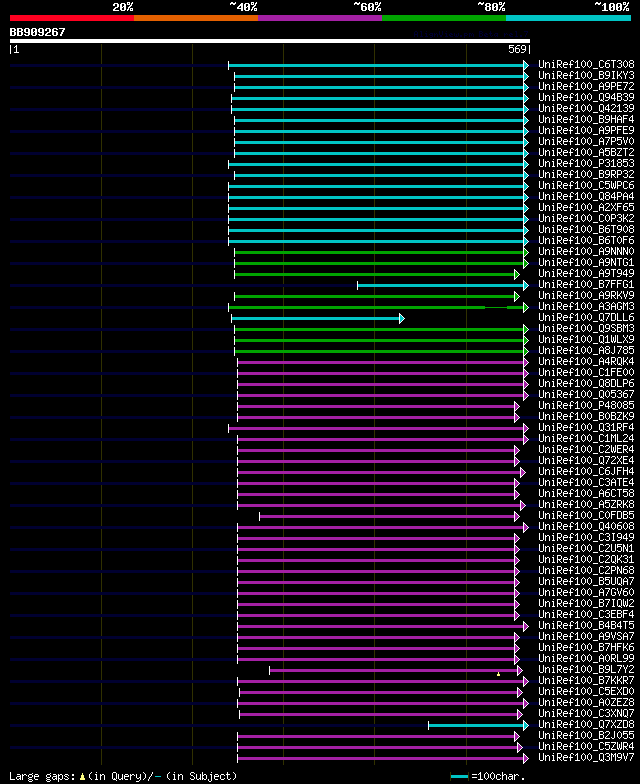Viewport: 640px width, 784px height.
Task: Click the purple alignment bar for UniRef100_Q31RF4
Action: 376,428
